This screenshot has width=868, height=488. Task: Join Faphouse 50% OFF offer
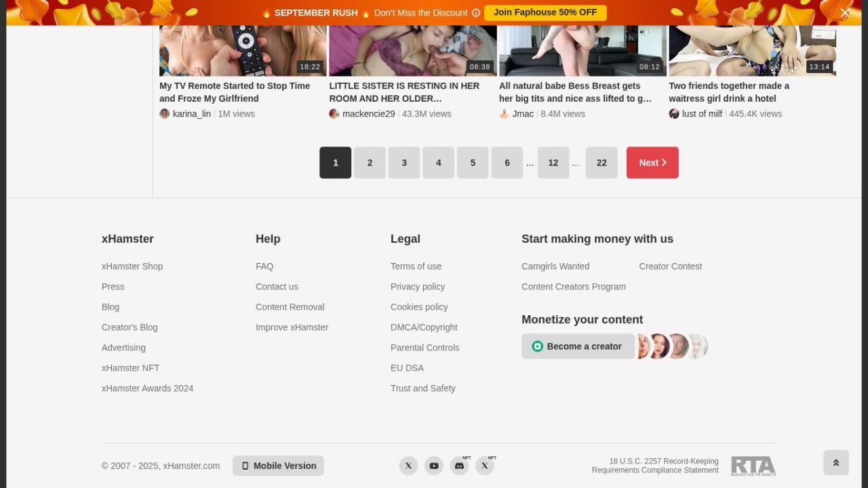pos(545,12)
